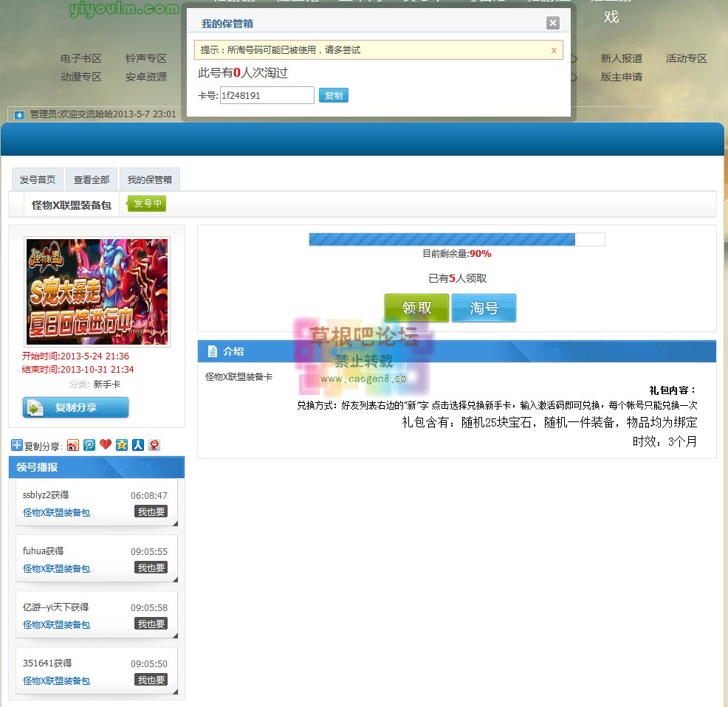Click the green 领取 button

(x=416, y=308)
